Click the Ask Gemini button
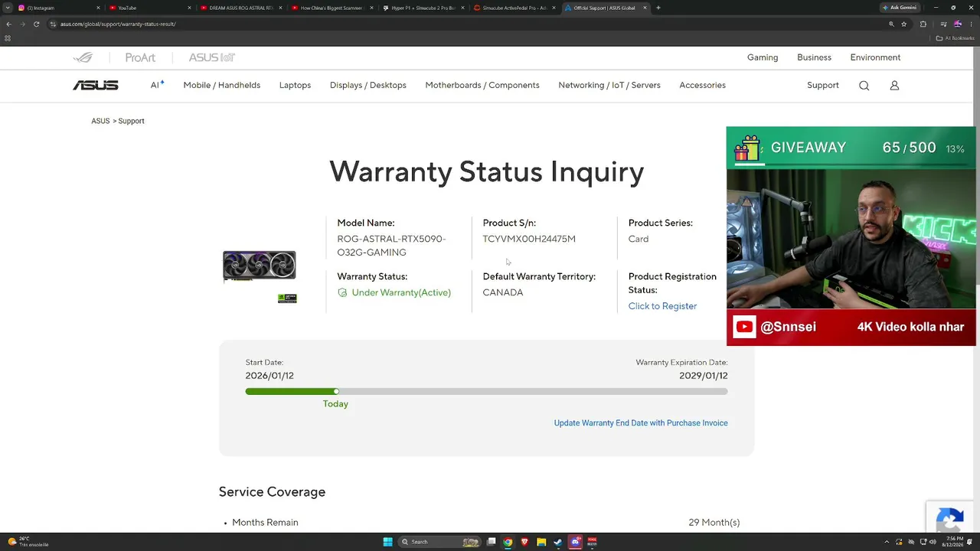 point(900,8)
